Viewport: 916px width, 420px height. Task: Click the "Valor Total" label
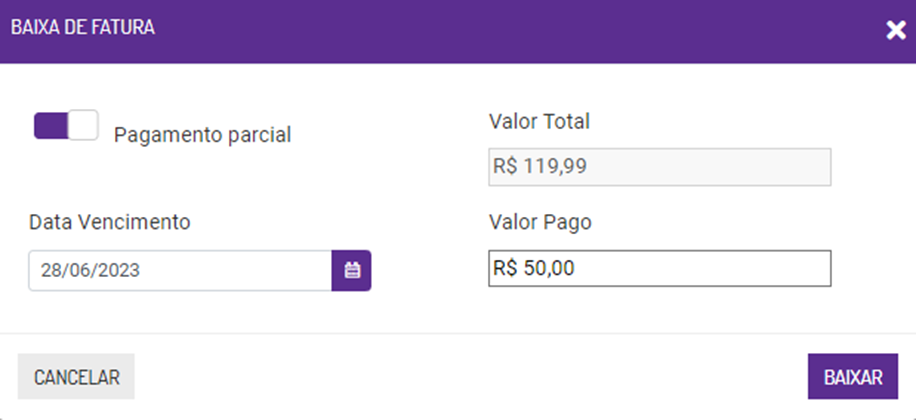[x=539, y=122]
